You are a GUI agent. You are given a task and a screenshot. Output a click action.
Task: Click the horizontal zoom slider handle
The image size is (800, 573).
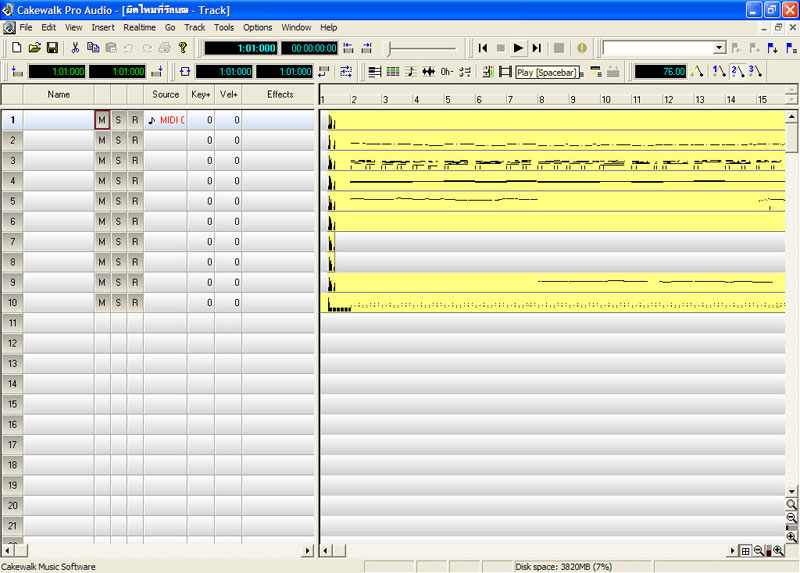[x=768, y=551]
